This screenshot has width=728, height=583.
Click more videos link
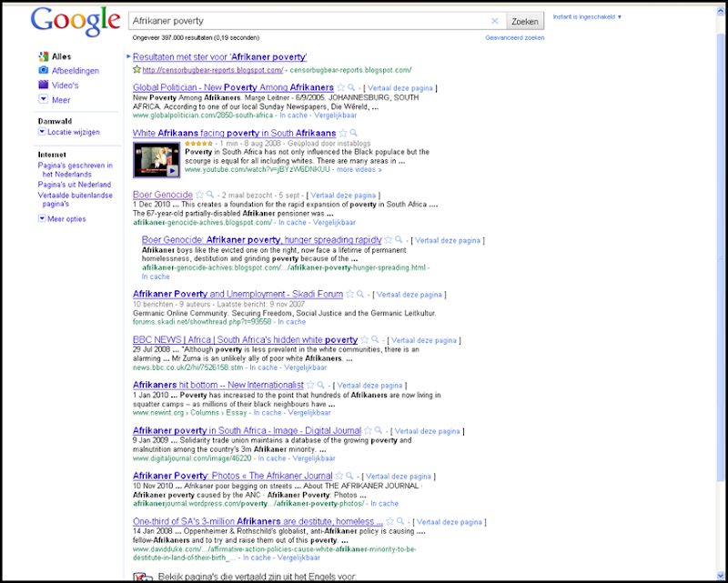pos(359,169)
